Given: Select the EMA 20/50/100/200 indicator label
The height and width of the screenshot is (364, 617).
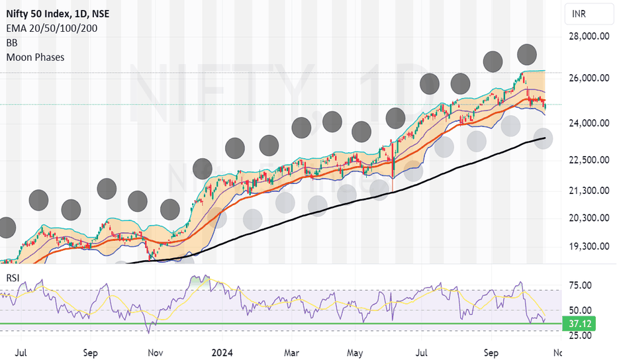Looking at the screenshot, I should [52, 28].
